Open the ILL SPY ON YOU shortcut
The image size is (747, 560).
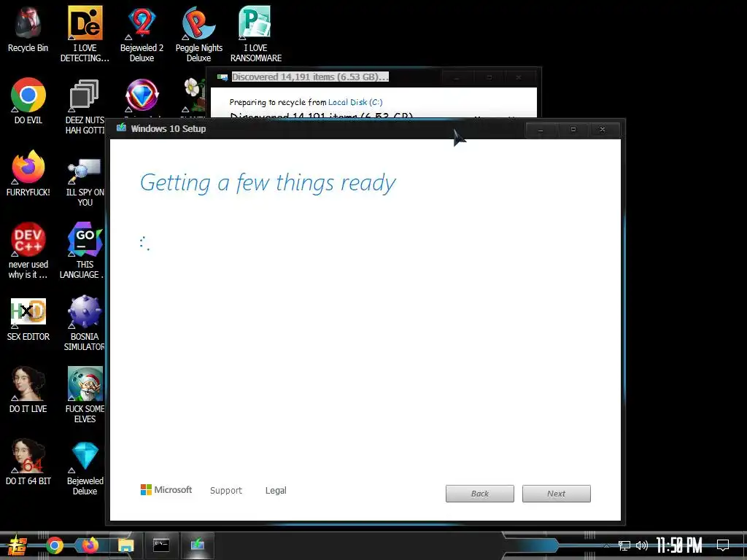pos(85,182)
